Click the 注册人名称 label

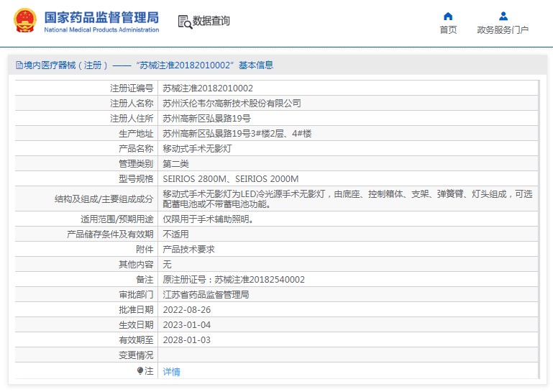[x=132, y=104]
